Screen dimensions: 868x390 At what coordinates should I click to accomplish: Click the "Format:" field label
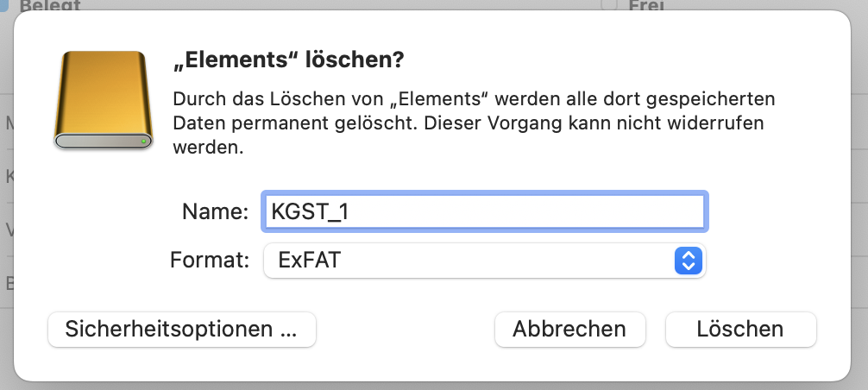coord(211,260)
